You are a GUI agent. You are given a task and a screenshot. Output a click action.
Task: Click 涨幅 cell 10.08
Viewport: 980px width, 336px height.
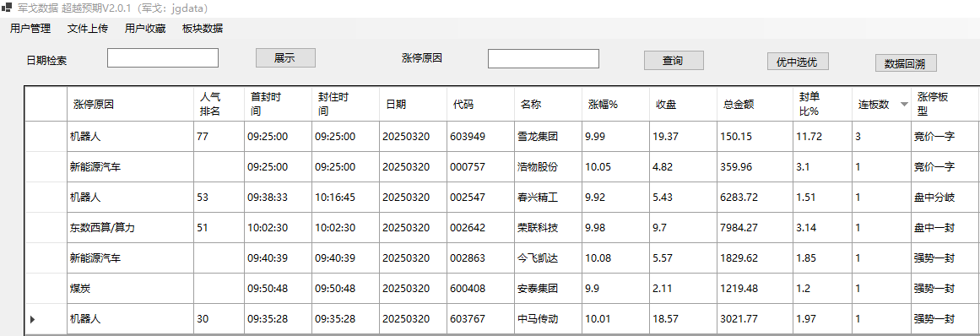(615, 258)
